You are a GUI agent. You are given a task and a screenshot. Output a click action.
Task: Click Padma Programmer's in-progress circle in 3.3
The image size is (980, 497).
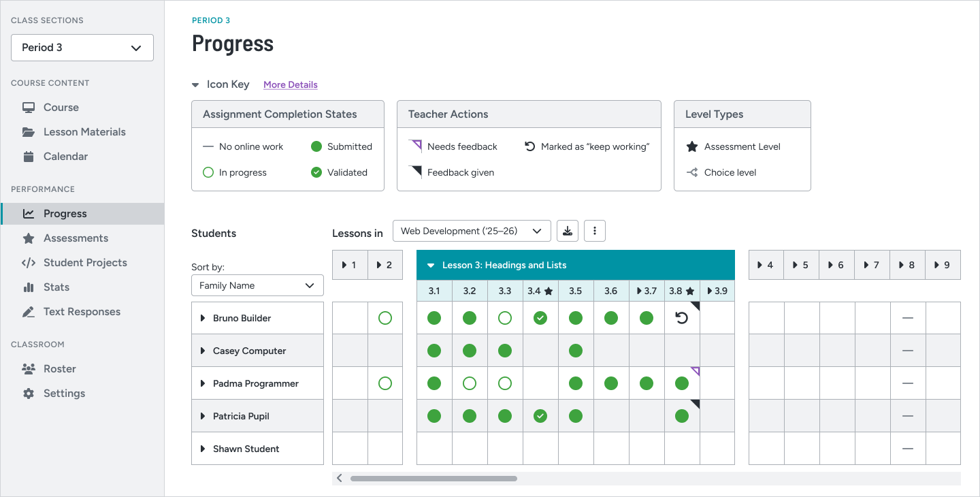pyautogui.click(x=505, y=383)
